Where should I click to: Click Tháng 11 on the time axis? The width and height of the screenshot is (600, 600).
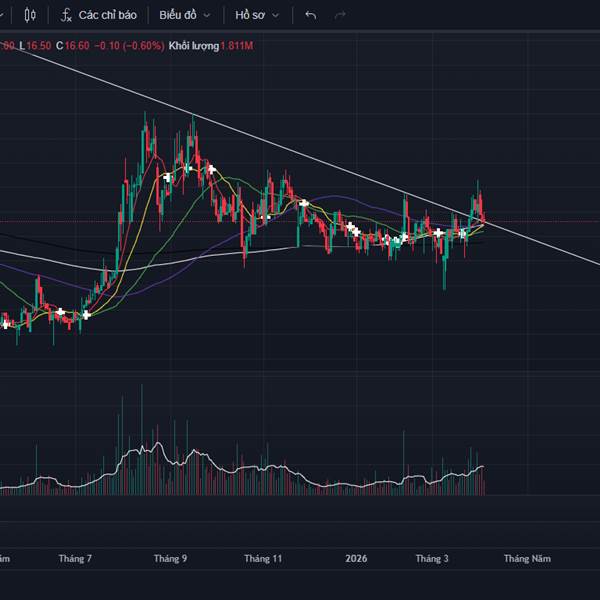(x=264, y=558)
